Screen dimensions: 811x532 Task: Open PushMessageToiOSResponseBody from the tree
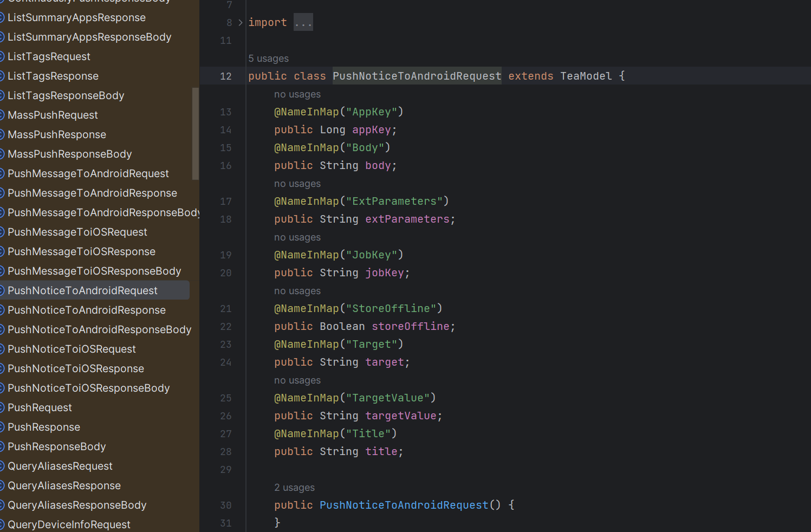pos(94,271)
